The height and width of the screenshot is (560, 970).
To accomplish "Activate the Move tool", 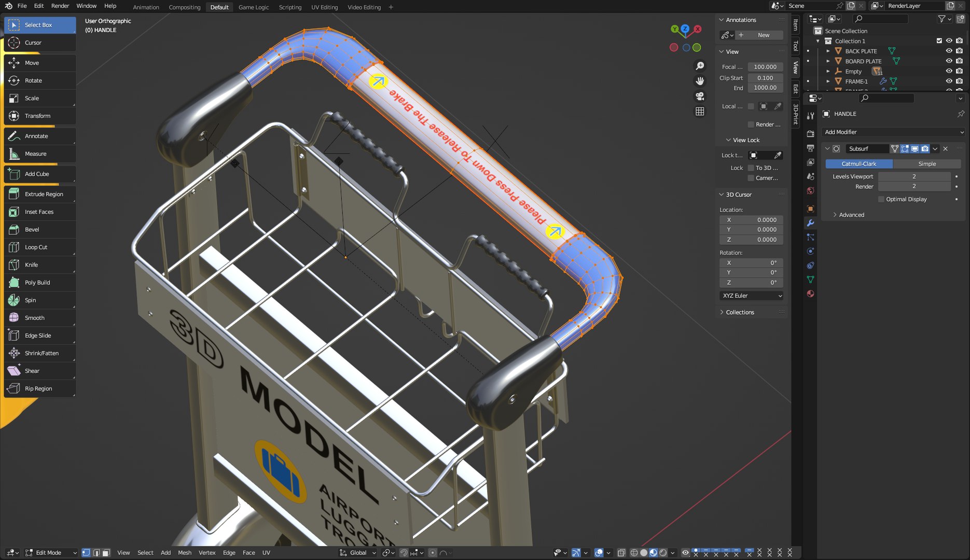I will (40, 63).
